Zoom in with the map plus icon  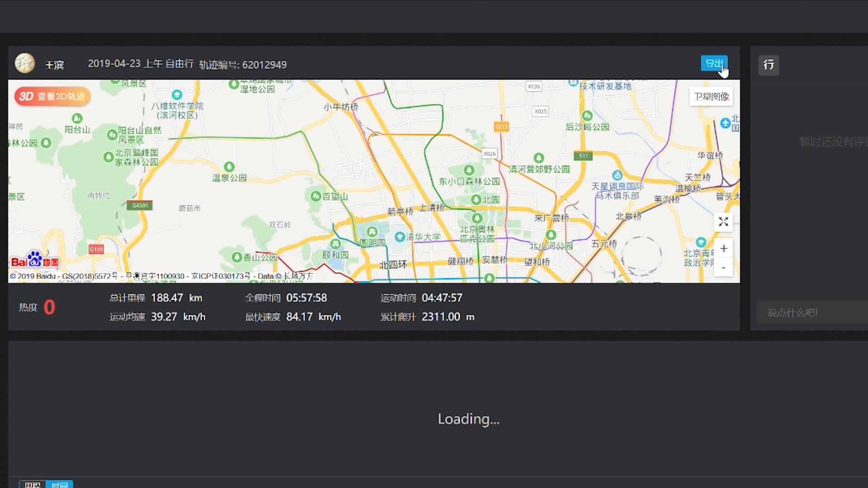[723, 248]
